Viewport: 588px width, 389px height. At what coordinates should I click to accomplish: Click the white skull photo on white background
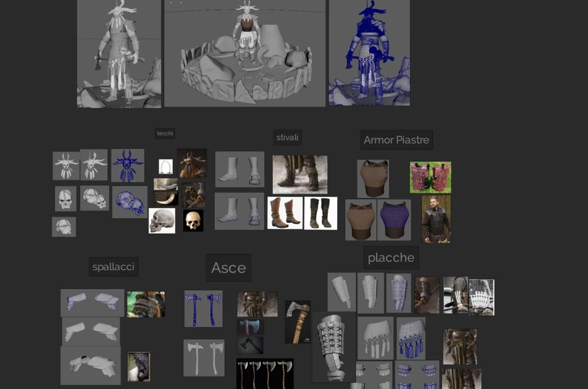click(x=162, y=220)
